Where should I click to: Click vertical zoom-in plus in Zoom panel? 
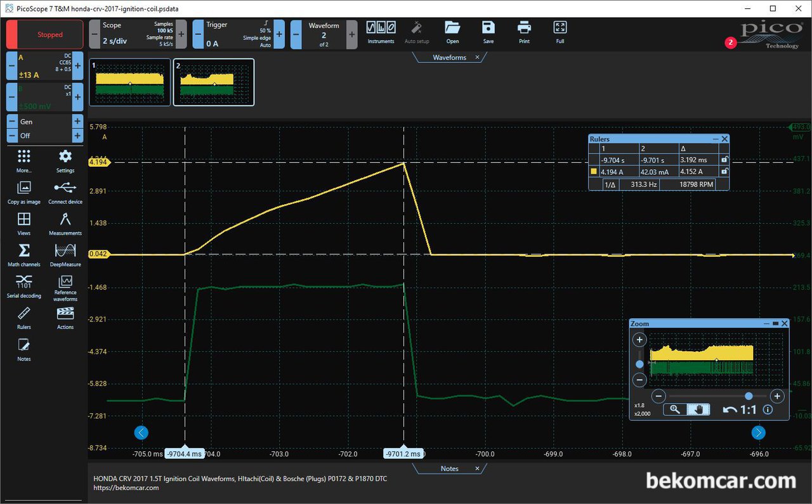coord(639,340)
